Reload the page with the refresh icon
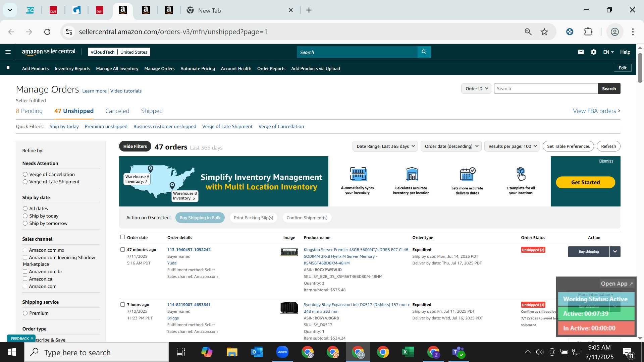The height and width of the screenshot is (362, 644). [x=47, y=32]
